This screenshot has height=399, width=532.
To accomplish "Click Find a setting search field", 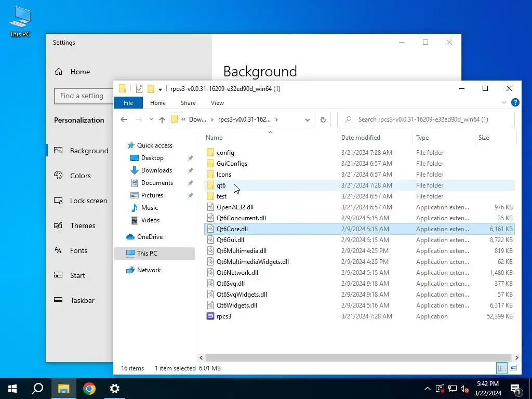I will (x=84, y=96).
